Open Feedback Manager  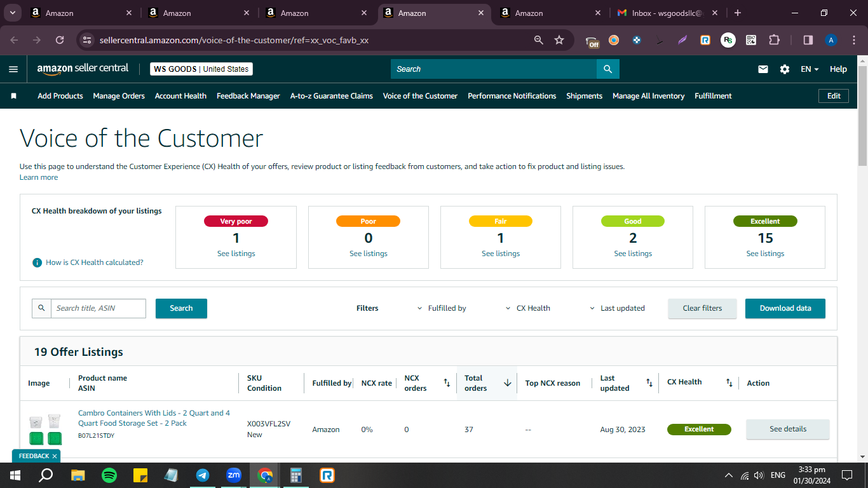pyautogui.click(x=248, y=96)
